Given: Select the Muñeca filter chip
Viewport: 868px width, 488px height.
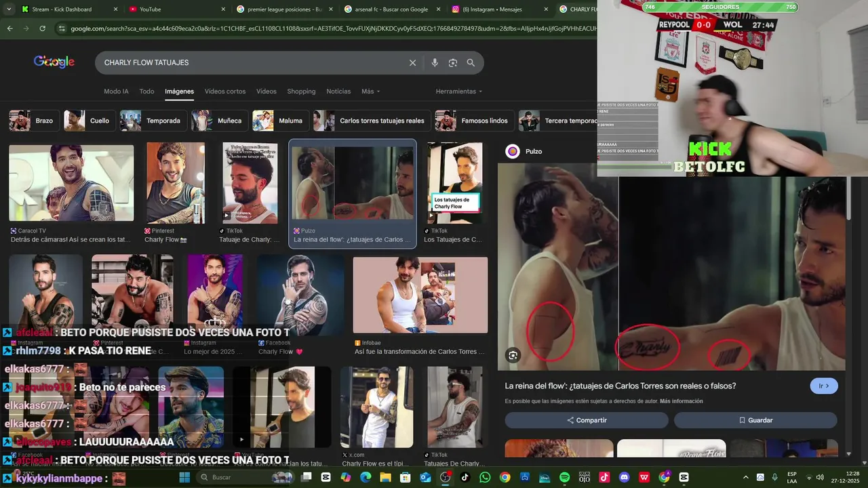Looking at the screenshot, I should click(219, 121).
